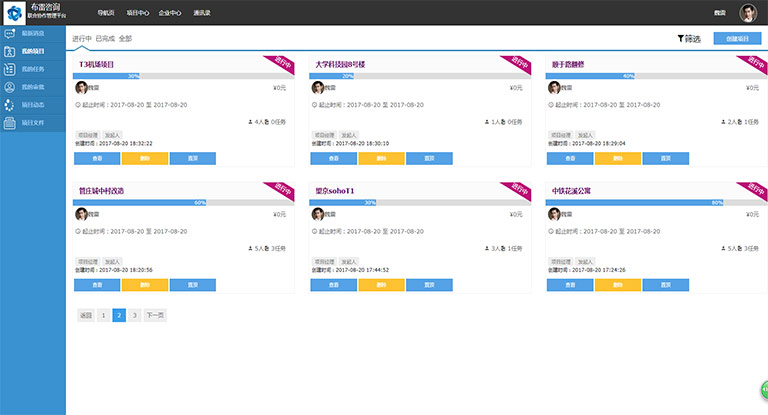This screenshot has height=415, width=768.
Task: Click 项目经理 tag on T3机场项目 card
Action: (88, 135)
